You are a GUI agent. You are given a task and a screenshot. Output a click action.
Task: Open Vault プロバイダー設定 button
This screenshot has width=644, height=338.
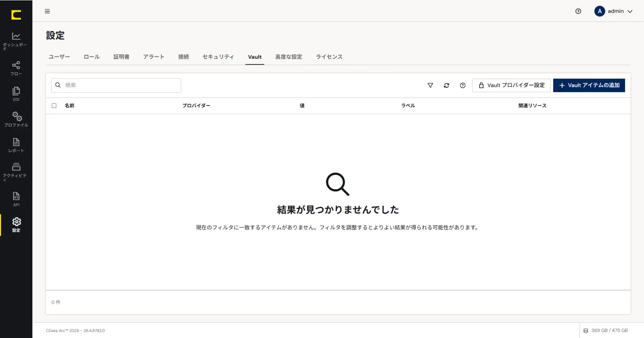(511, 85)
